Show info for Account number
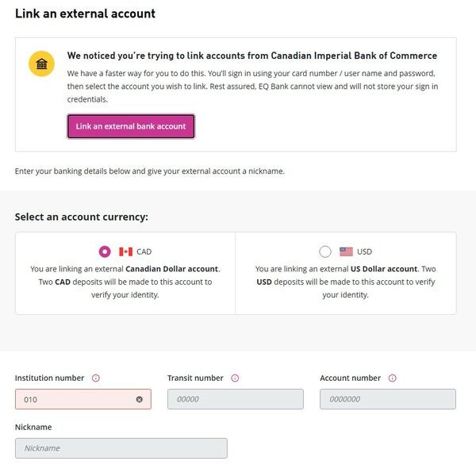The height and width of the screenshot is (465, 476). [x=393, y=379]
